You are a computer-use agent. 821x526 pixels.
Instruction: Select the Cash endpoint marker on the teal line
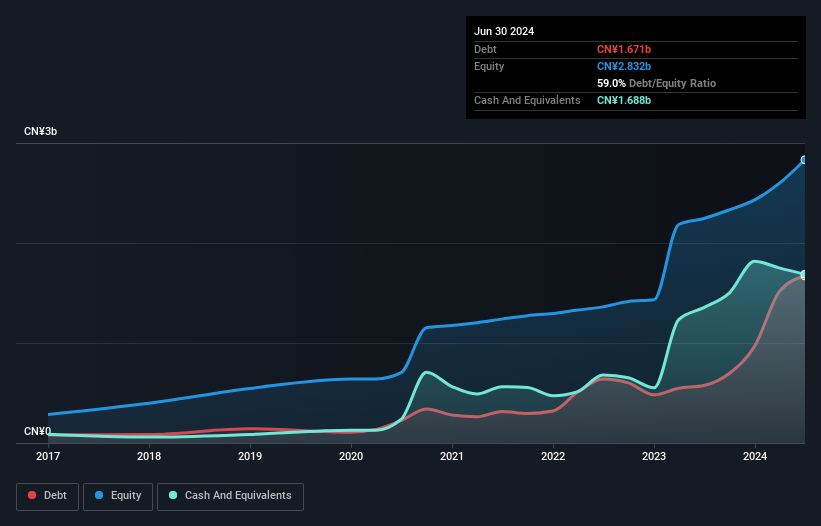(804, 274)
